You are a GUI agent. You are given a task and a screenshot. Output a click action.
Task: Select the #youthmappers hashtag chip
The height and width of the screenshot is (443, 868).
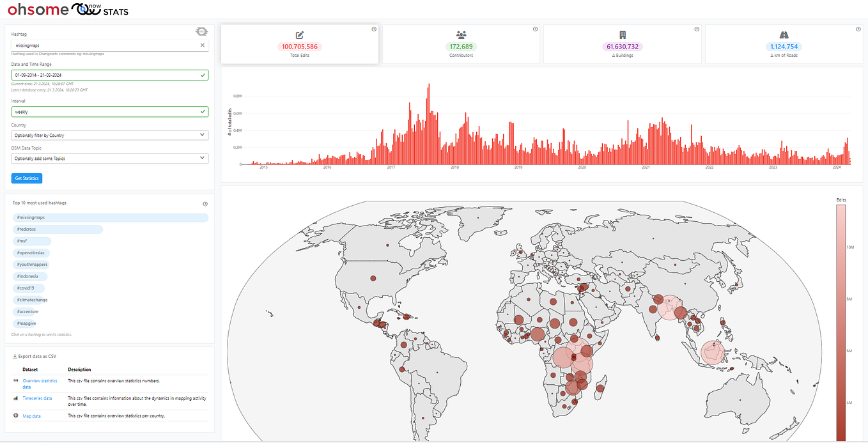(x=31, y=264)
